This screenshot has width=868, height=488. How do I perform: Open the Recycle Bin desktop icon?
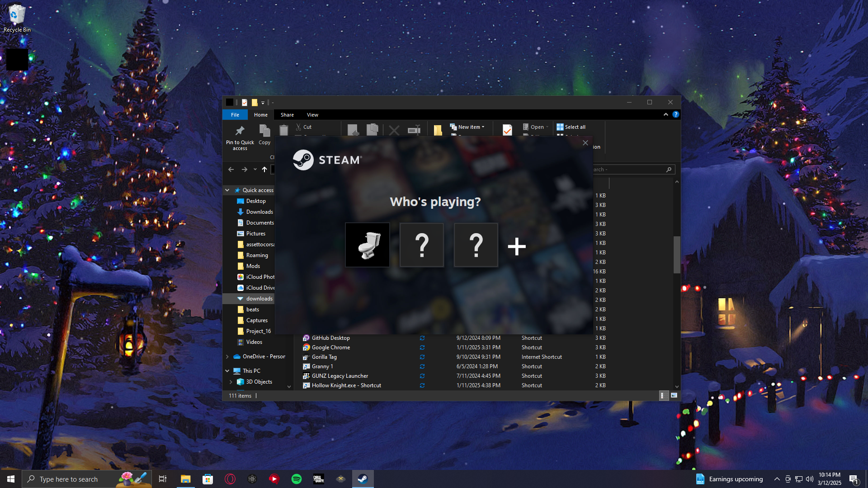coord(17,19)
